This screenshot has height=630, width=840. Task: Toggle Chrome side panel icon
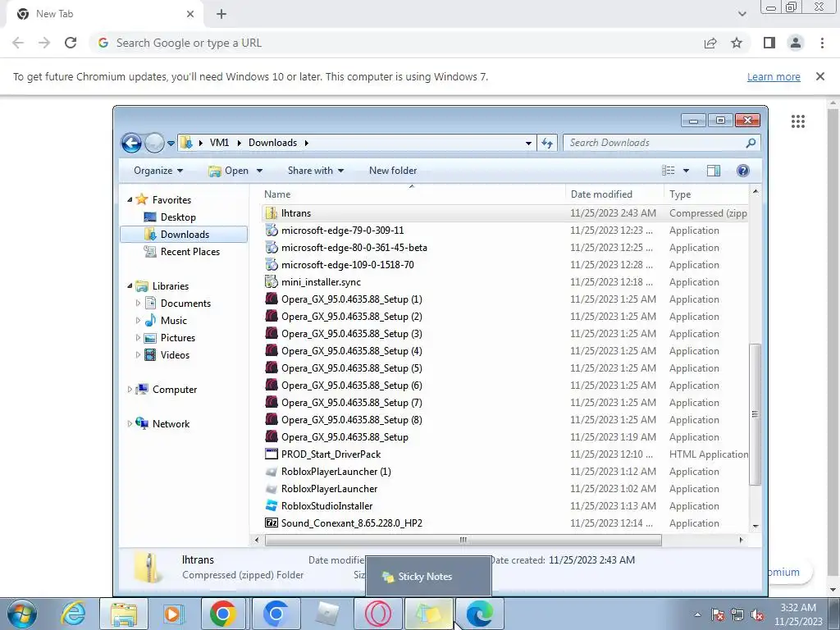(x=769, y=43)
